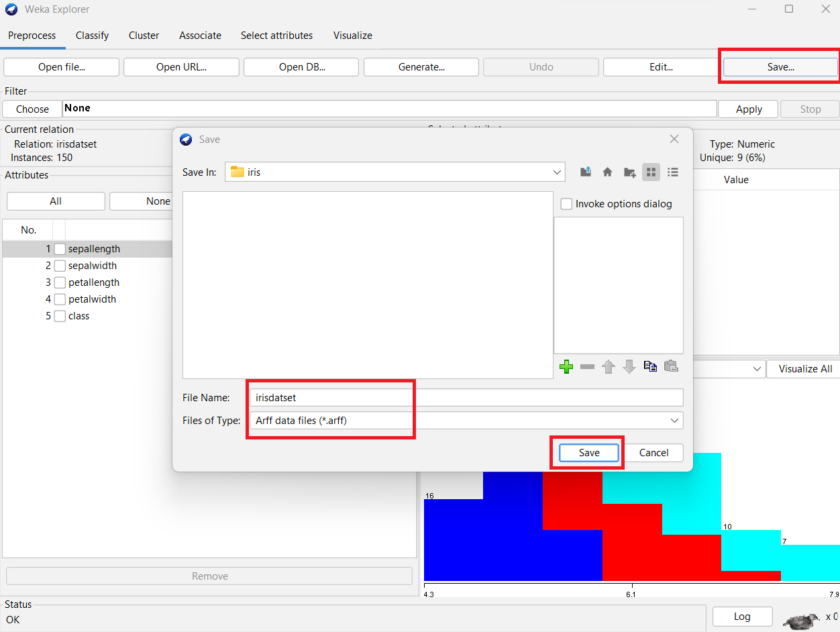Screen dimensions: 840x632
Task: Open the Cluster tab
Action: click(144, 36)
